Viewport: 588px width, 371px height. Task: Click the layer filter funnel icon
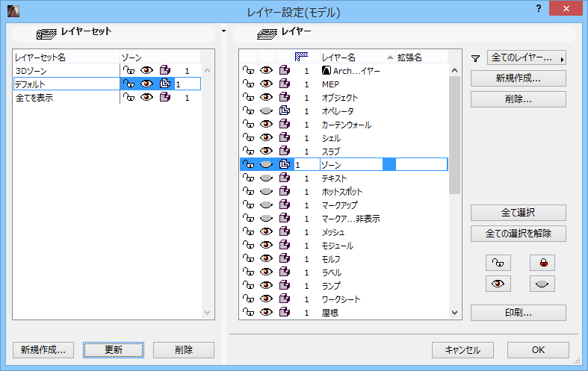click(475, 58)
